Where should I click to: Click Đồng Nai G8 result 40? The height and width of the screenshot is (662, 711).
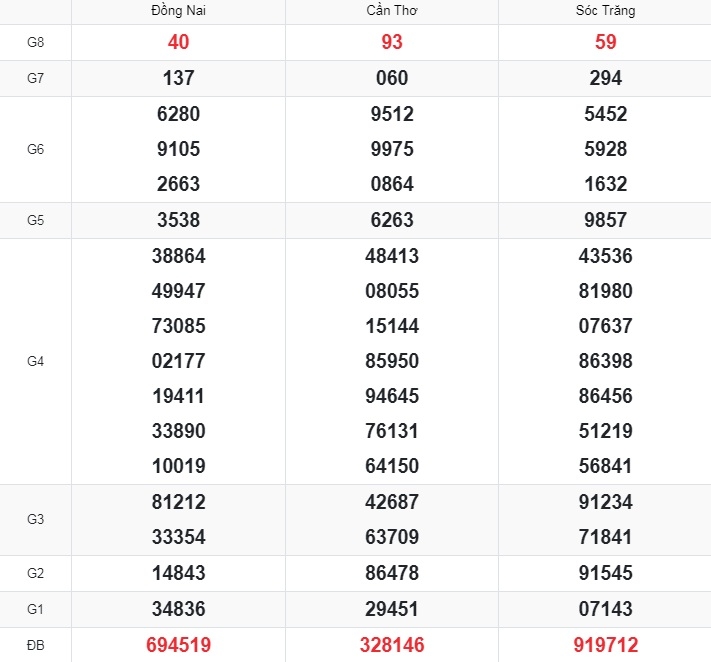click(178, 42)
